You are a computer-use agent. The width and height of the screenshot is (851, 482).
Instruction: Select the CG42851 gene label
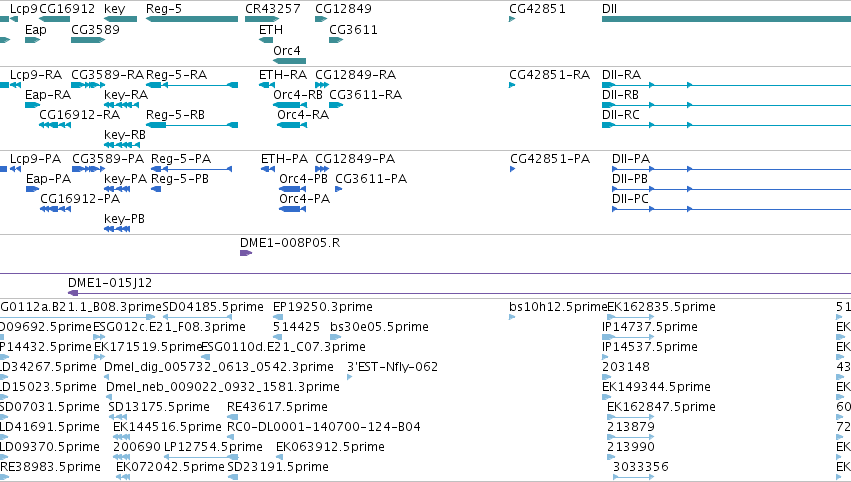[x=537, y=9]
